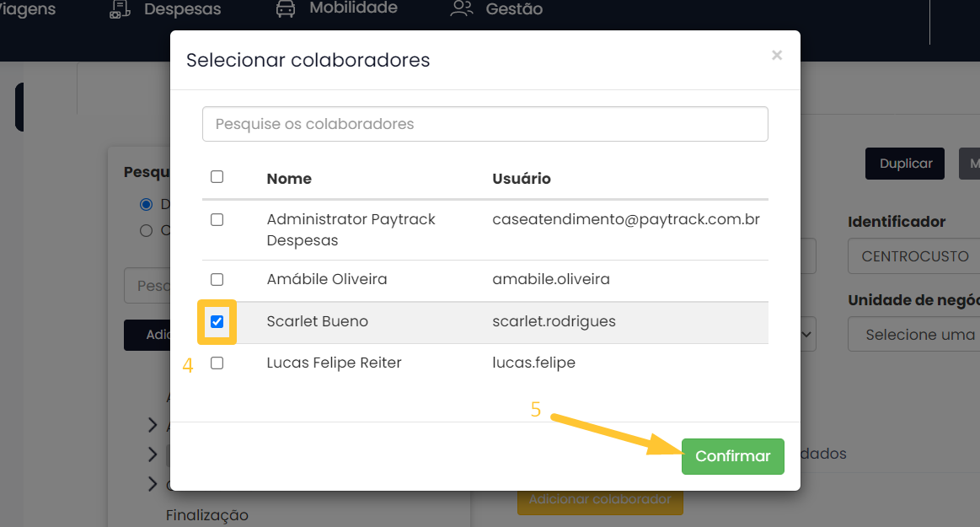Expand the chevron directly above Finalização

click(x=153, y=484)
